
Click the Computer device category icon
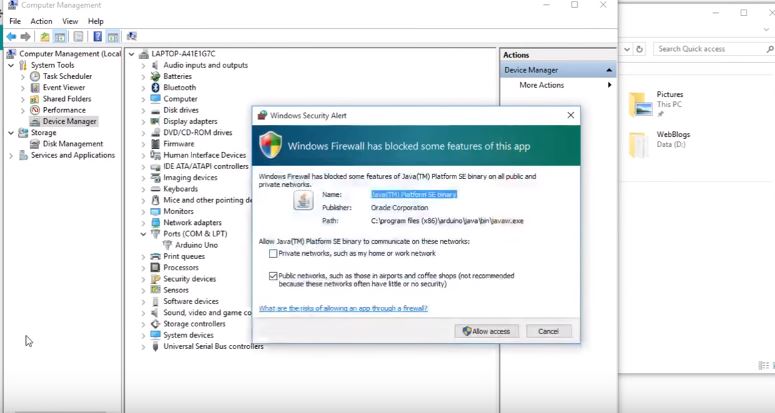click(155, 99)
